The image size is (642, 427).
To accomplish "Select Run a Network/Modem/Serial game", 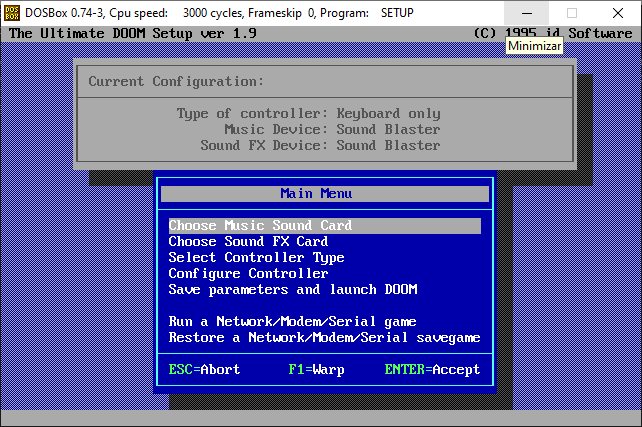I will (x=292, y=322).
